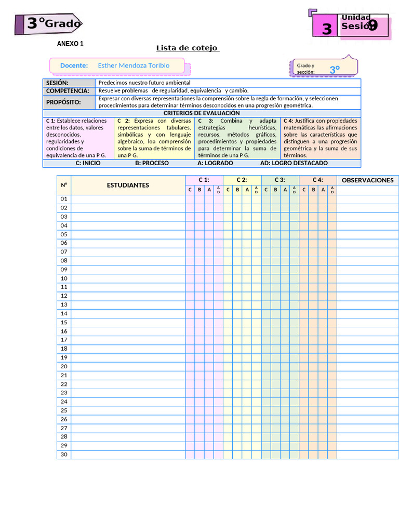The image size is (399, 532).
Task: Select row number "01"
Action: [64, 199]
